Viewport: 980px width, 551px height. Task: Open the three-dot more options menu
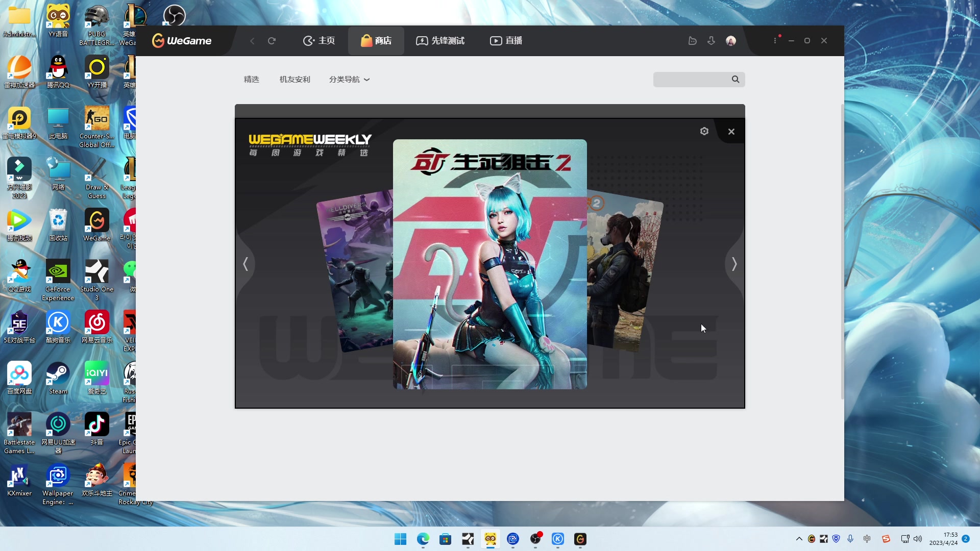775,41
